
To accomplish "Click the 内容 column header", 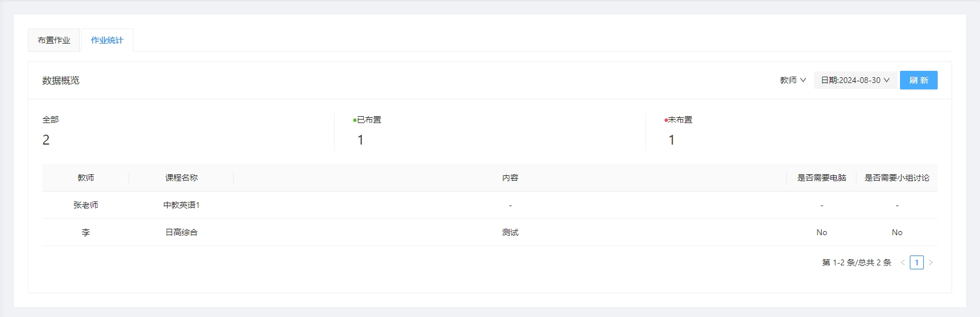I will (x=510, y=178).
